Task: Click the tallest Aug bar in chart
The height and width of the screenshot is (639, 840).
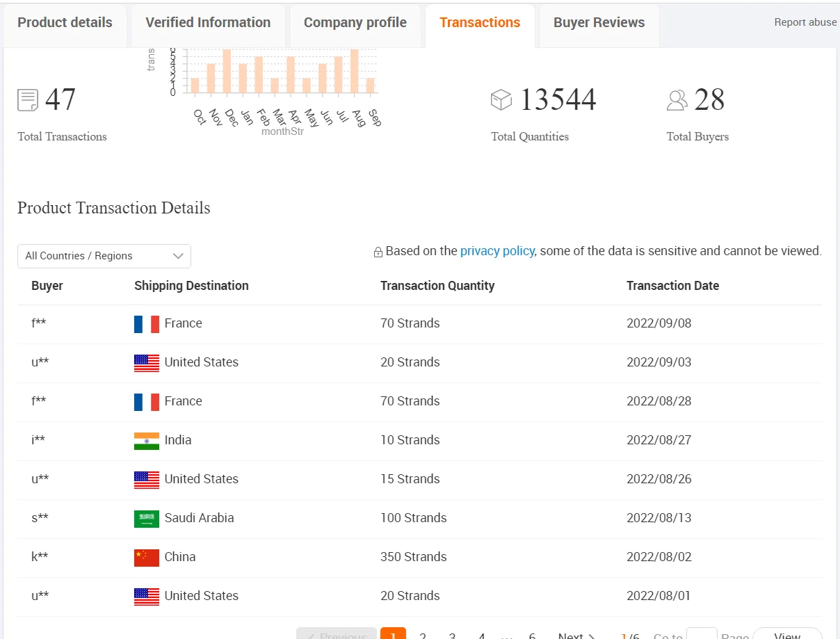Action: 355,71
